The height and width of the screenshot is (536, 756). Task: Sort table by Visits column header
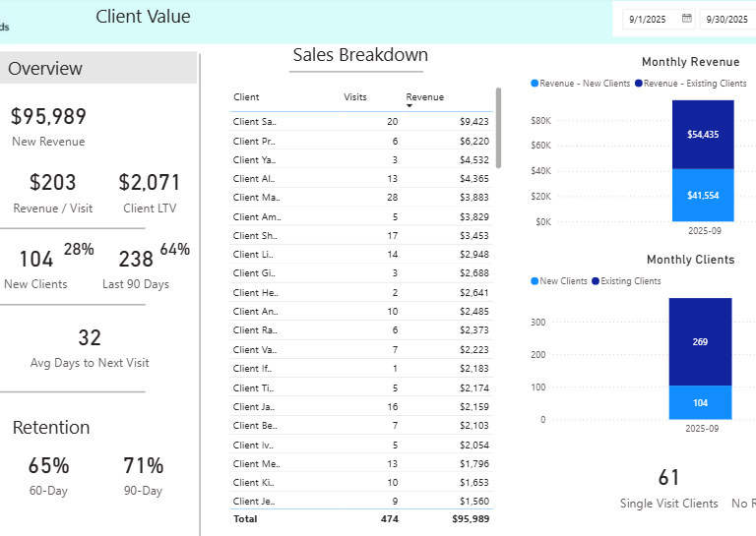(x=355, y=97)
